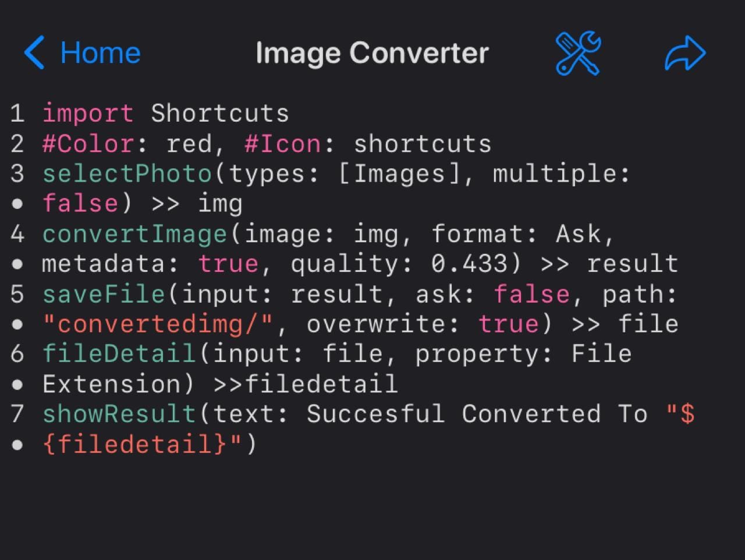The width and height of the screenshot is (745, 560).
Task: Tap 'showResult' function name
Action: [x=119, y=414]
